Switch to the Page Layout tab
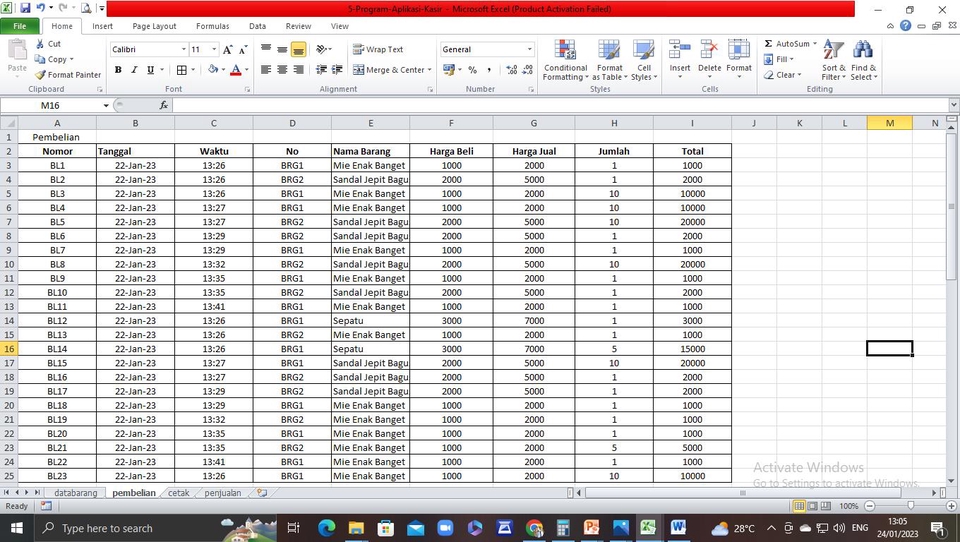 coord(154,26)
